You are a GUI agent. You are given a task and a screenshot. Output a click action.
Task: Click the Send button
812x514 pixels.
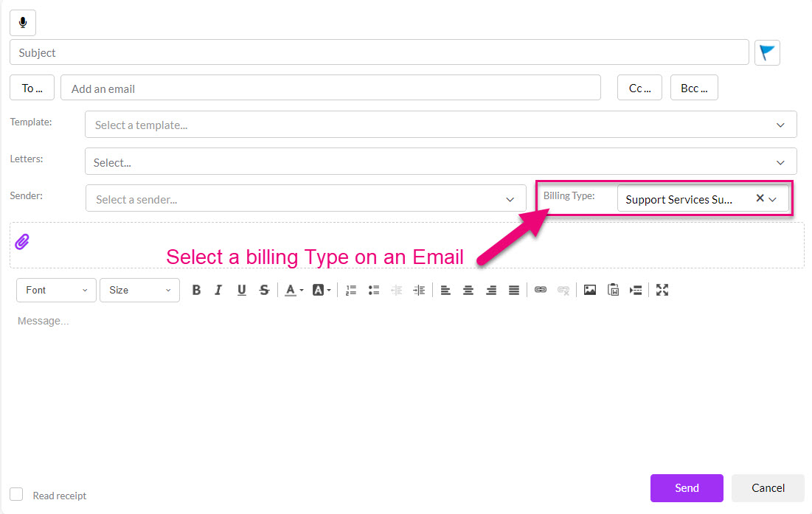tap(687, 487)
